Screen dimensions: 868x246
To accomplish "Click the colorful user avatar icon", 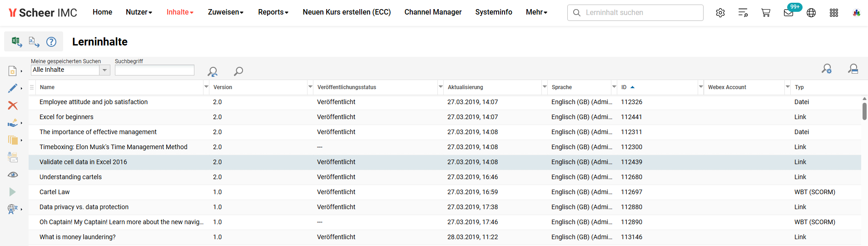I will point(857,13).
